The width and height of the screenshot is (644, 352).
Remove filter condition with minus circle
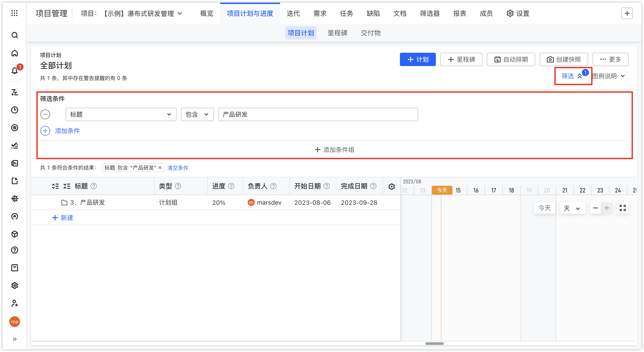(x=45, y=114)
